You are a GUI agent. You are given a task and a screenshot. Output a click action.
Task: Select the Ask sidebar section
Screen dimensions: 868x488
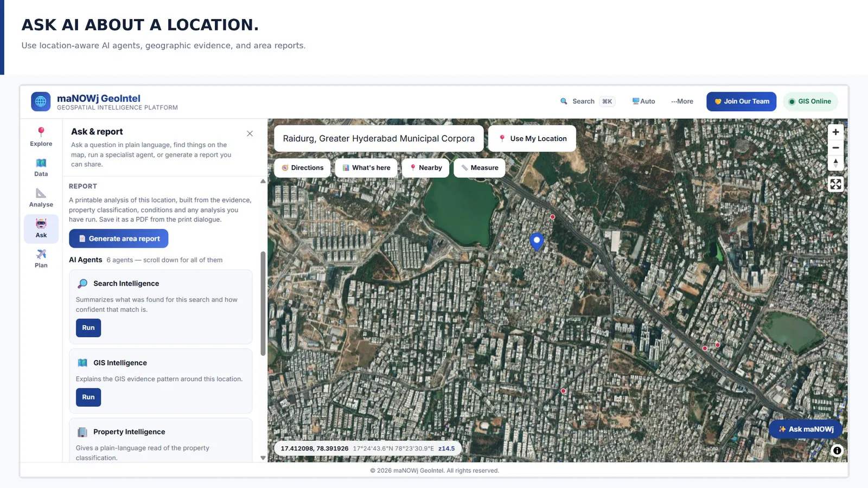coord(41,228)
